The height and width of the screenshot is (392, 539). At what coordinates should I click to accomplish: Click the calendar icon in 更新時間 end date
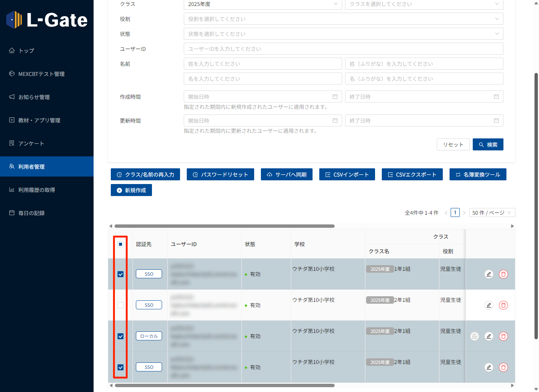pyautogui.click(x=496, y=121)
